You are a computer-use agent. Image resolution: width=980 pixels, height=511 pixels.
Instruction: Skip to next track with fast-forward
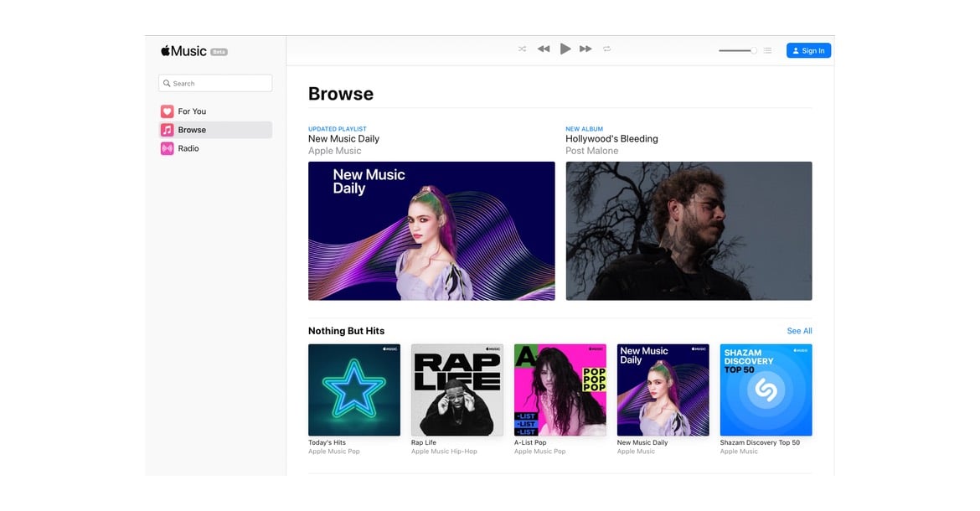point(585,49)
